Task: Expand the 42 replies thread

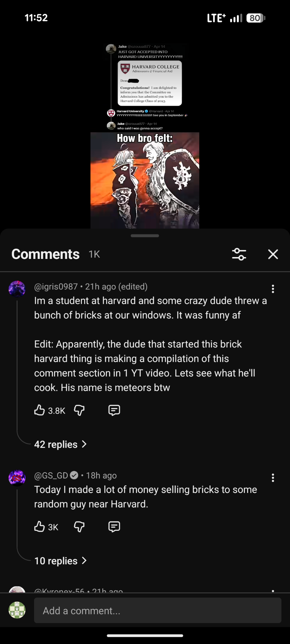Action: 60,444
